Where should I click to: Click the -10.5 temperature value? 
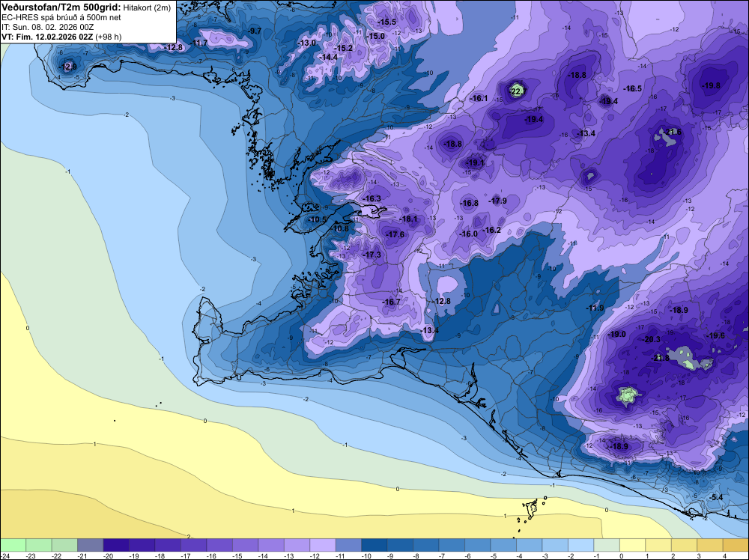click(x=317, y=219)
